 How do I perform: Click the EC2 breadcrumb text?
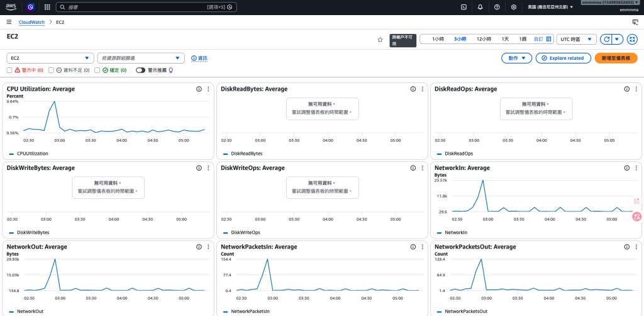pos(60,22)
